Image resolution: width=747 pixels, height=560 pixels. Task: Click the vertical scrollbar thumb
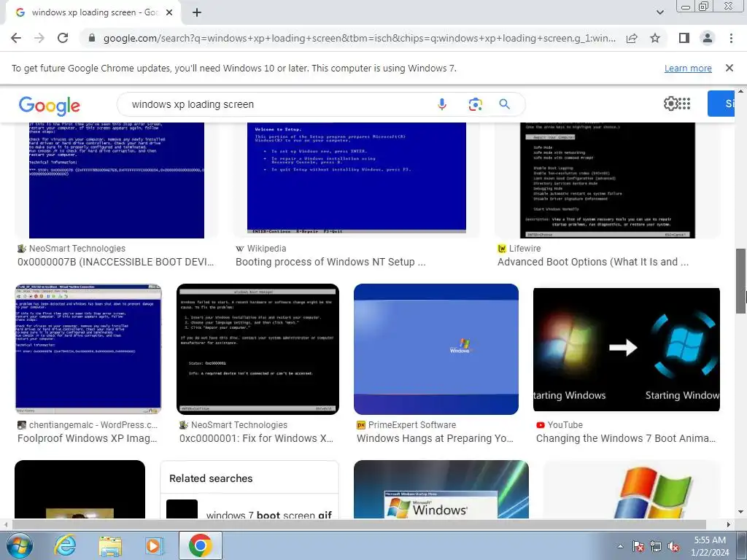click(740, 281)
